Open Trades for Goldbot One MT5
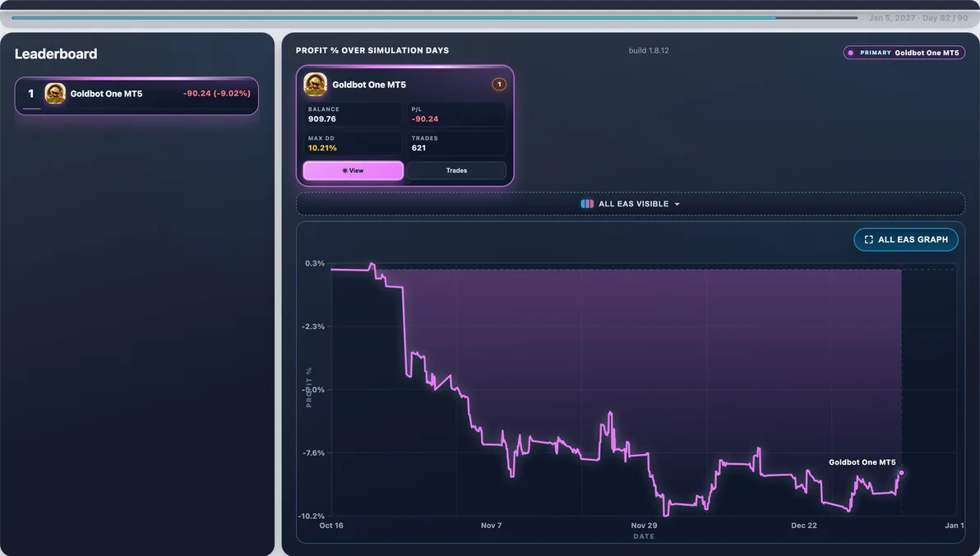 456,171
